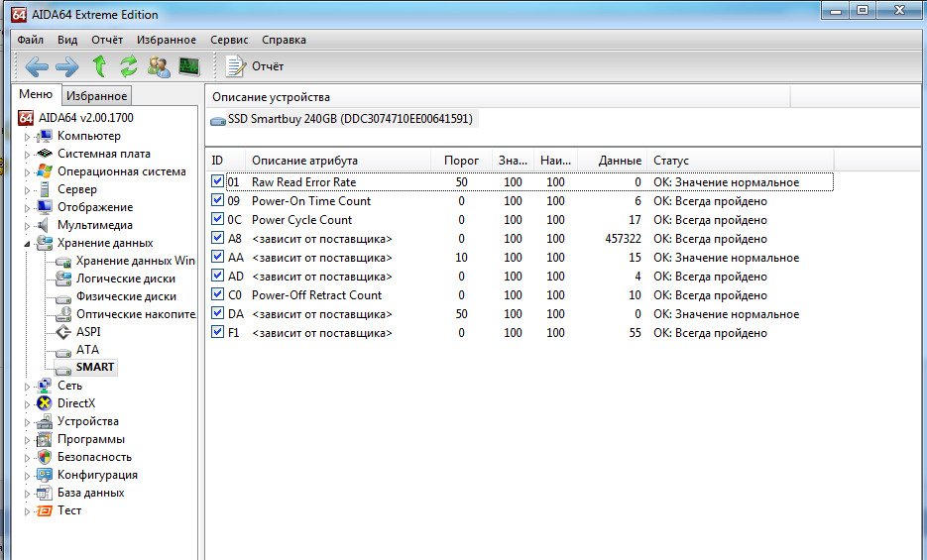This screenshot has width=927, height=560.
Task: Open the system monitor graph icon
Action: (189, 66)
